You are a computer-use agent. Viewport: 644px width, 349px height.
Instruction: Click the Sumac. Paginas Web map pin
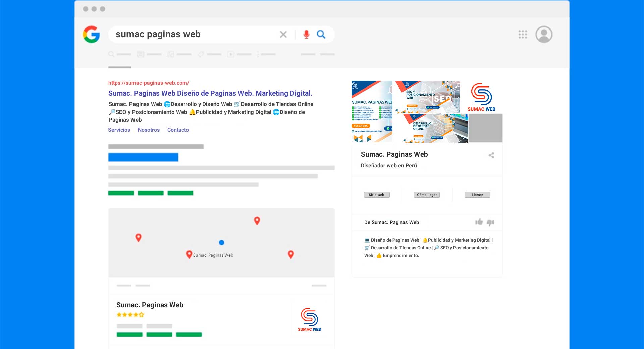click(189, 255)
